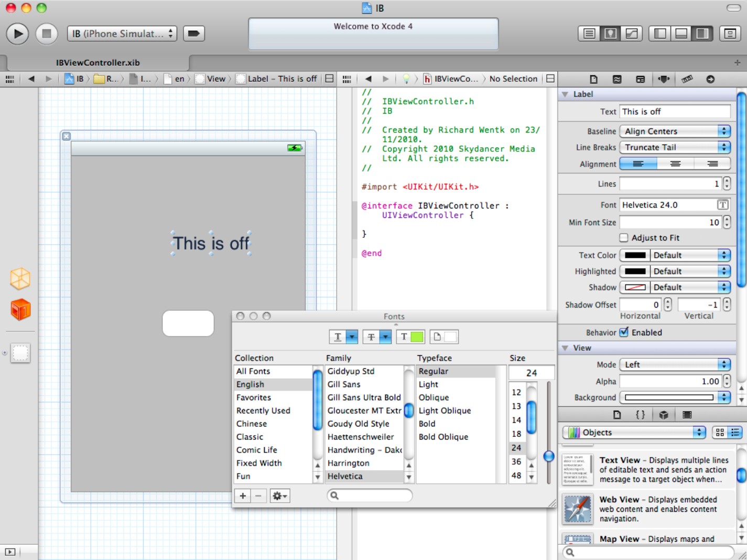The image size is (747, 560).
Task: Show the Media library
Action: (687, 415)
